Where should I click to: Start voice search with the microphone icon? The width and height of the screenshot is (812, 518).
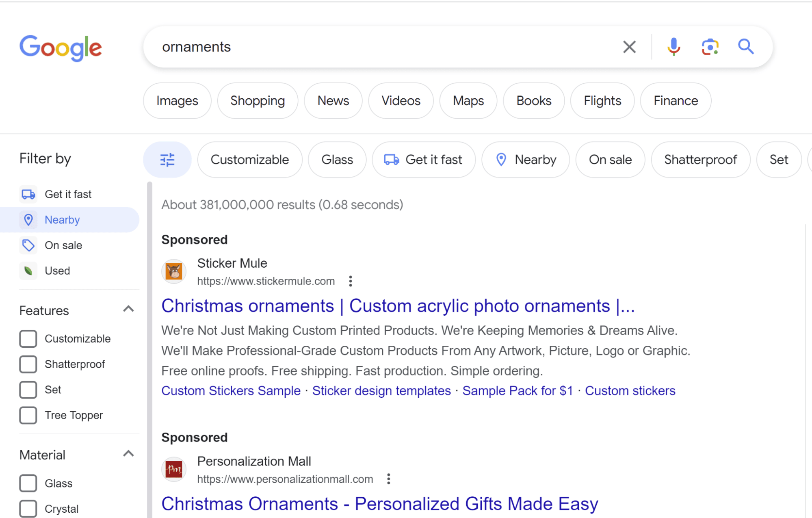click(x=673, y=47)
